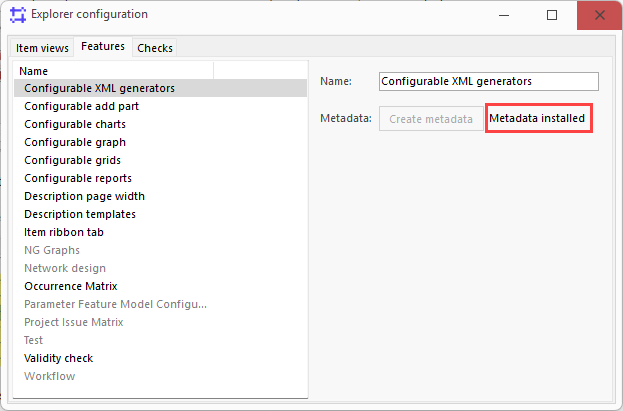Select Validity check feature
Viewport: 623px width, 411px height.
point(161,358)
